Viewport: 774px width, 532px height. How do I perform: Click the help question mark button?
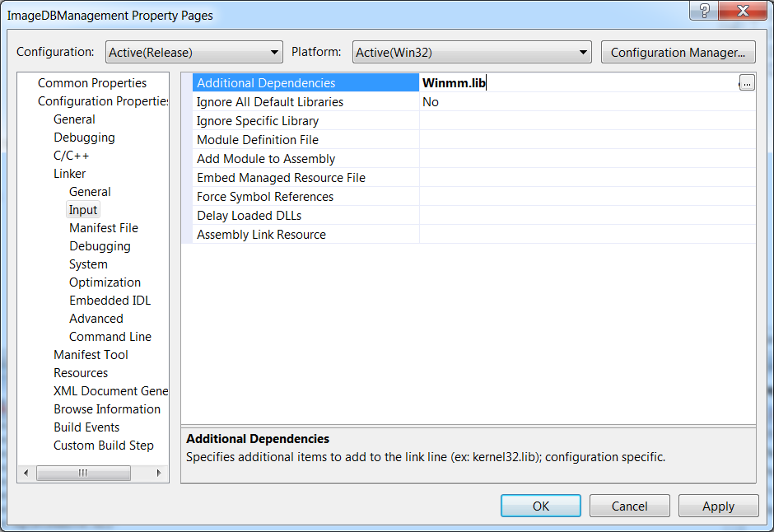[706, 12]
